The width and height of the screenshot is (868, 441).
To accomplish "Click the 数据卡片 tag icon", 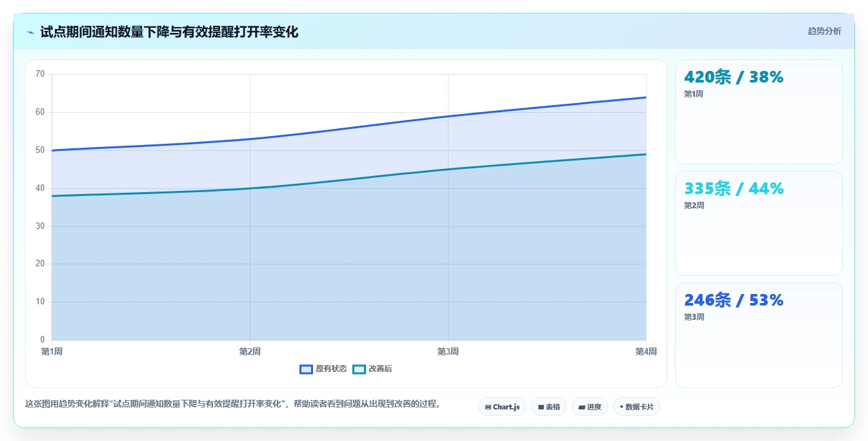I will 621,407.
